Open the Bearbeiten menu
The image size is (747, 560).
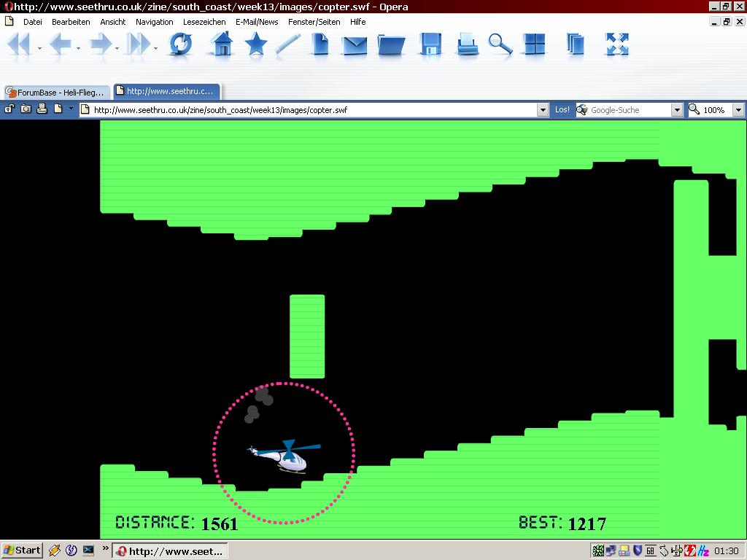pyautogui.click(x=71, y=22)
